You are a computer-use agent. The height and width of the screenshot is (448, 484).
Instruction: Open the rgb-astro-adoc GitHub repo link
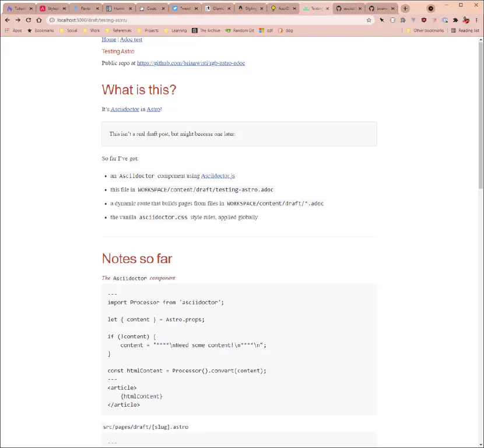190,63
